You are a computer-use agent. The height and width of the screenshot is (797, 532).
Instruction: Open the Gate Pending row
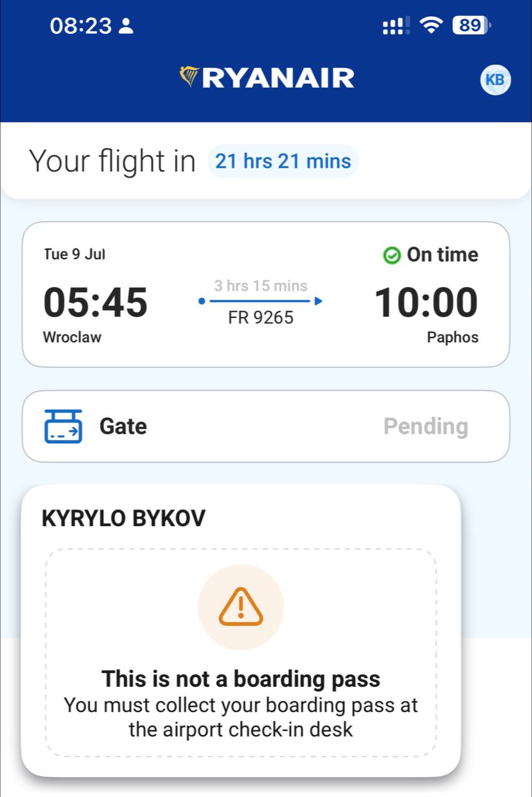coord(266,427)
